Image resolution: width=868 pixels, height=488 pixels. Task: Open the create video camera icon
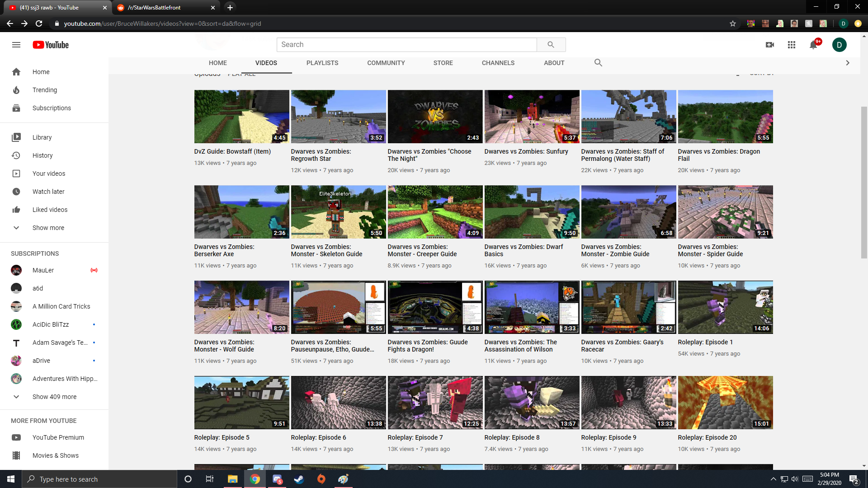(770, 45)
